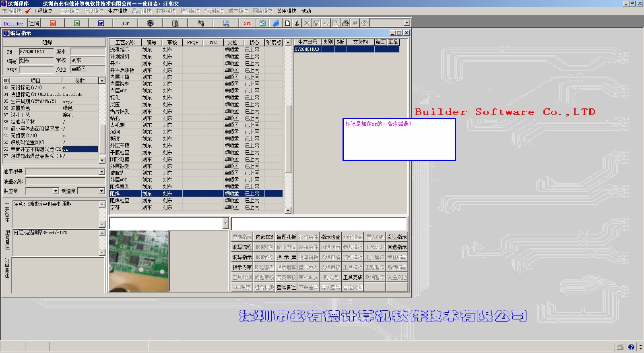Expand the 制造商 dropdown
Image resolution: width=644 pixels, height=353 pixels.
(101, 191)
